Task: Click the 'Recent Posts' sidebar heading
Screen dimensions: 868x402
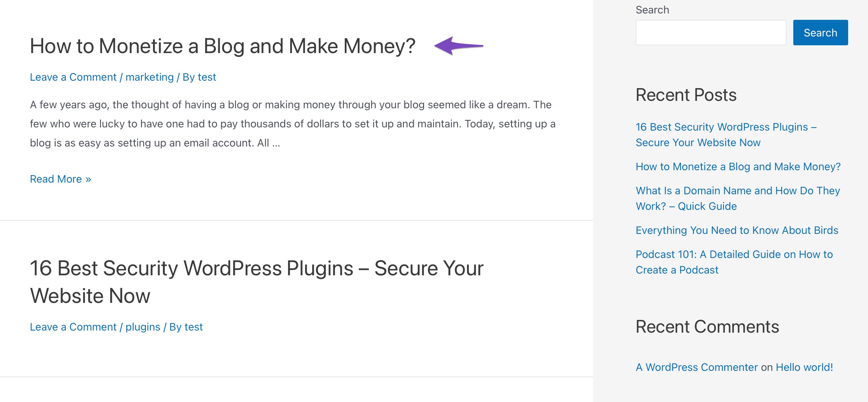Action: click(686, 95)
